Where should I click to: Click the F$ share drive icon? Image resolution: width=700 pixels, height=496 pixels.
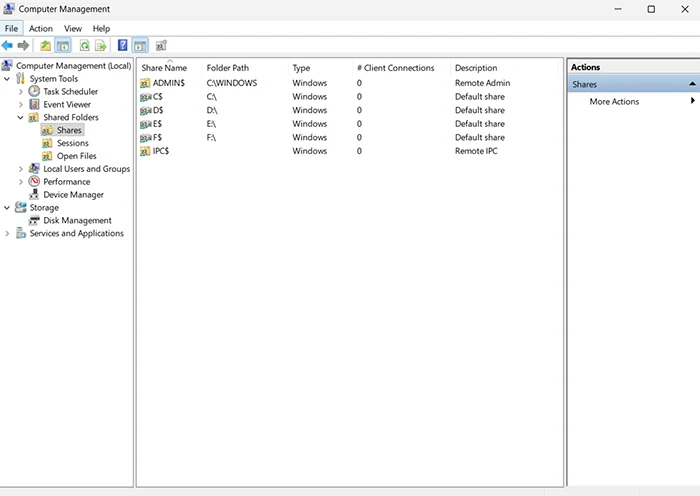pyautogui.click(x=146, y=138)
